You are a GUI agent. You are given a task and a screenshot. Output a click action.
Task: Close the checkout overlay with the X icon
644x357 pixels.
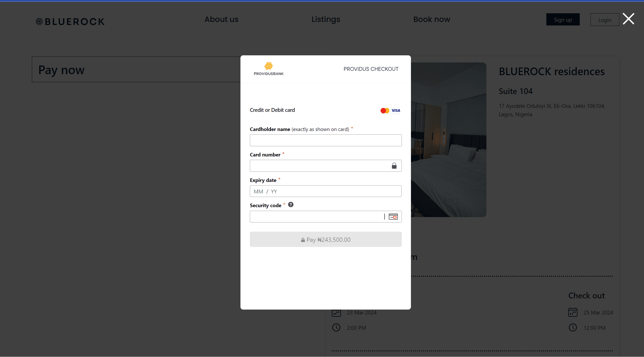click(628, 19)
